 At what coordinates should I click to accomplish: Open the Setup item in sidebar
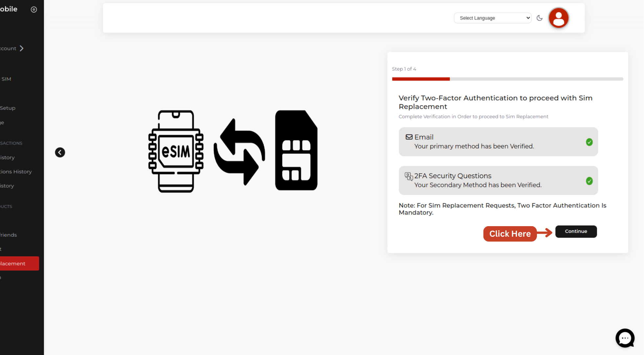pos(8,108)
